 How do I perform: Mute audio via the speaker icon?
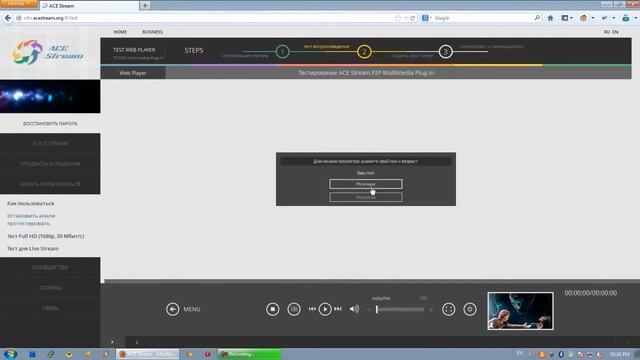coord(354,309)
